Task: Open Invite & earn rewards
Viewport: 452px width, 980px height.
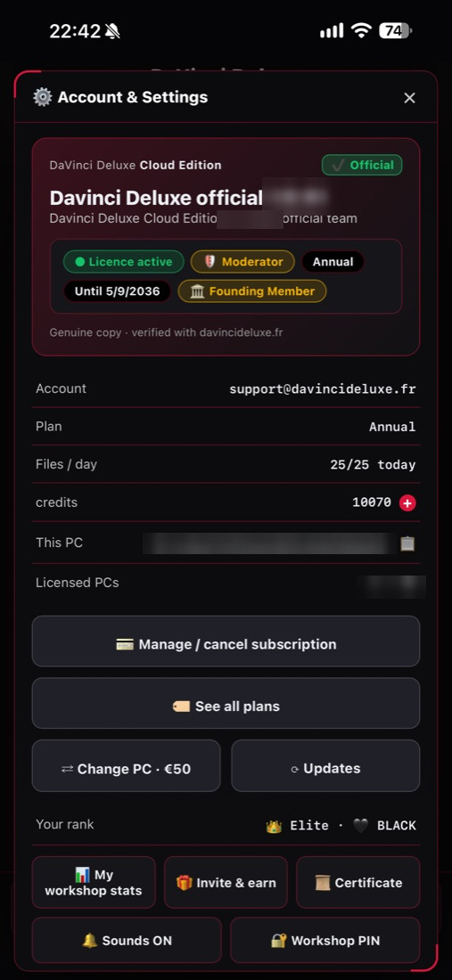Action: pos(226,883)
